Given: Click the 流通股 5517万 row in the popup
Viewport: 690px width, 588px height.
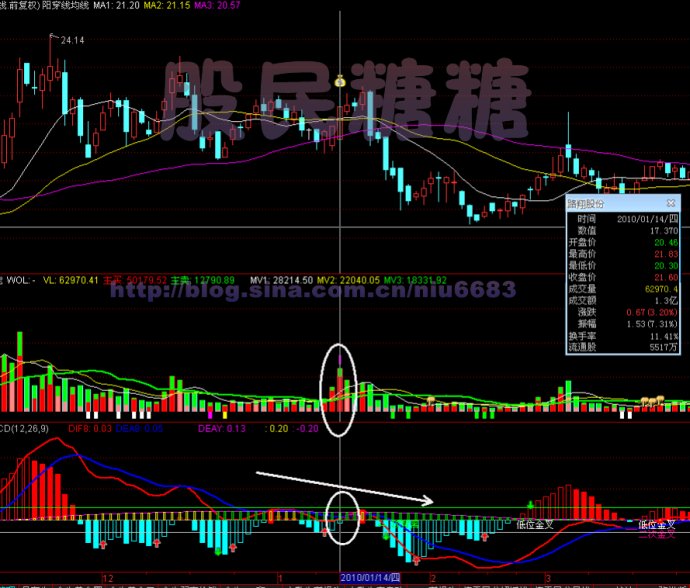Looking at the screenshot, I should point(623,347).
